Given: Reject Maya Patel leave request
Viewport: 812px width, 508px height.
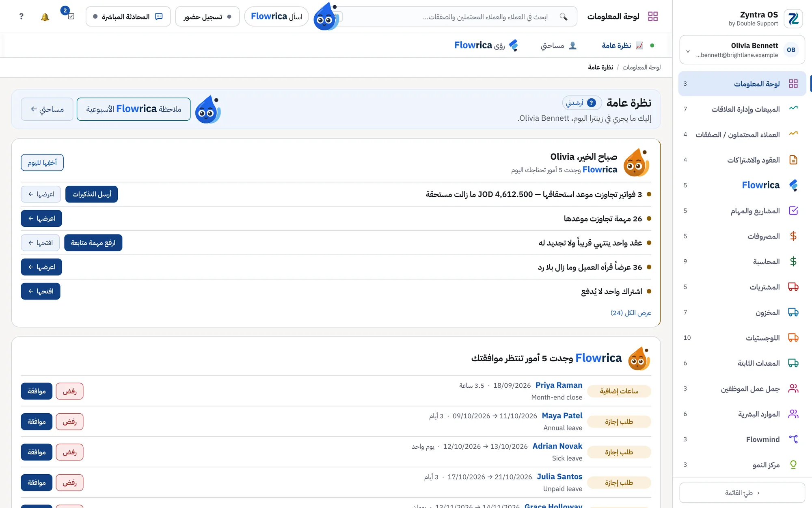Looking at the screenshot, I should 69,421.
